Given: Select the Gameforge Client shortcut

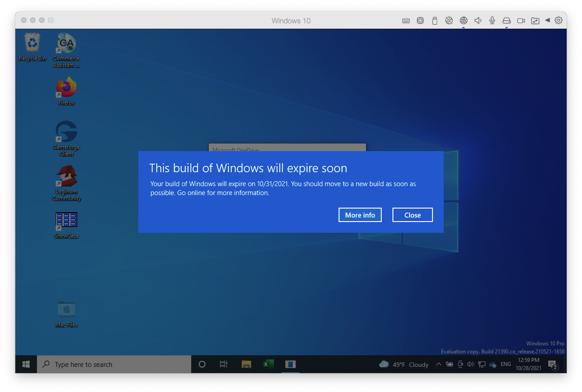Looking at the screenshot, I should [x=66, y=139].
